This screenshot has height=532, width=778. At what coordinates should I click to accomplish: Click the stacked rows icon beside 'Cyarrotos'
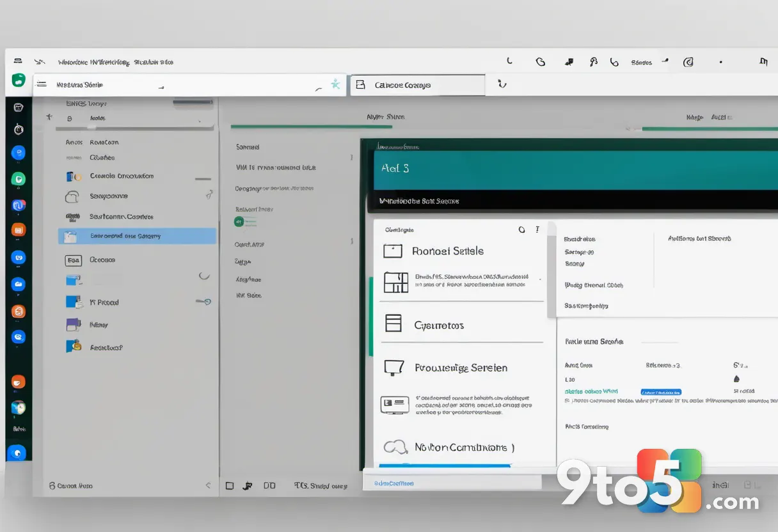pos(393,324)
